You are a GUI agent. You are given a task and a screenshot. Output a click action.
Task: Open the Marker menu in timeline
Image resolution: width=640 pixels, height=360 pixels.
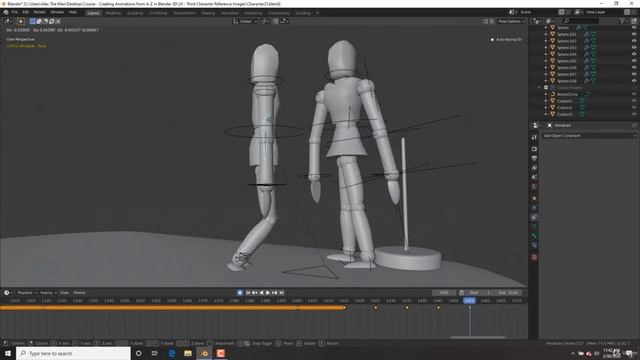point(80,293)
